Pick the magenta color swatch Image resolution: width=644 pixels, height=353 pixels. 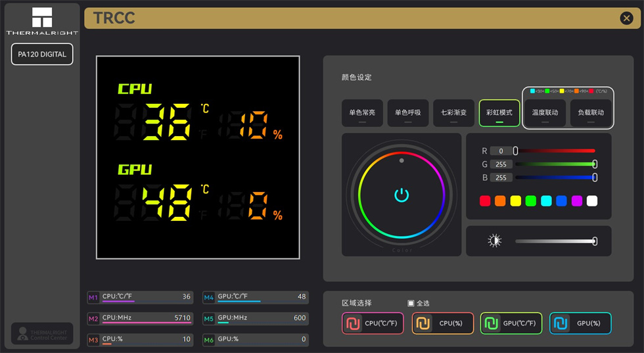[x=577, y=201]
